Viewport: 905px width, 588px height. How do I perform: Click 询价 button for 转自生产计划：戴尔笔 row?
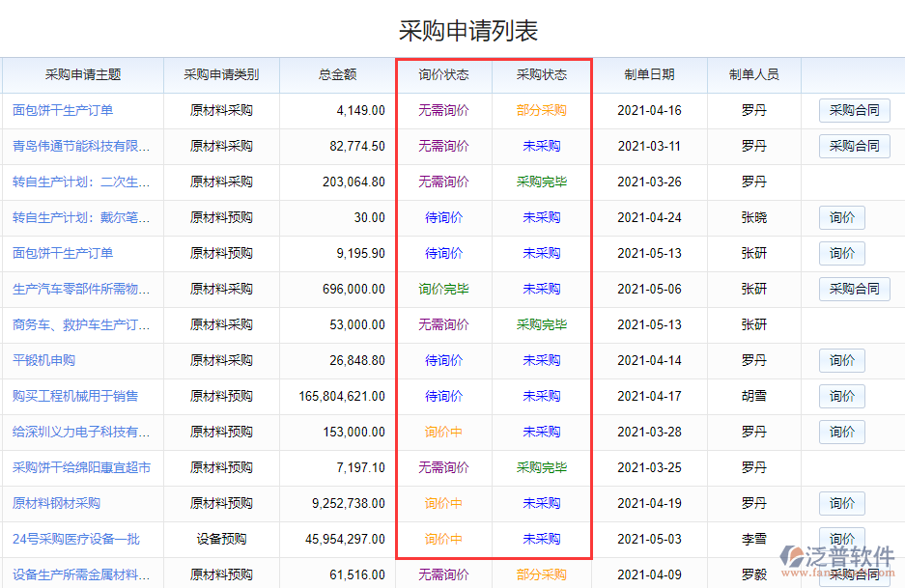[841, 217]
